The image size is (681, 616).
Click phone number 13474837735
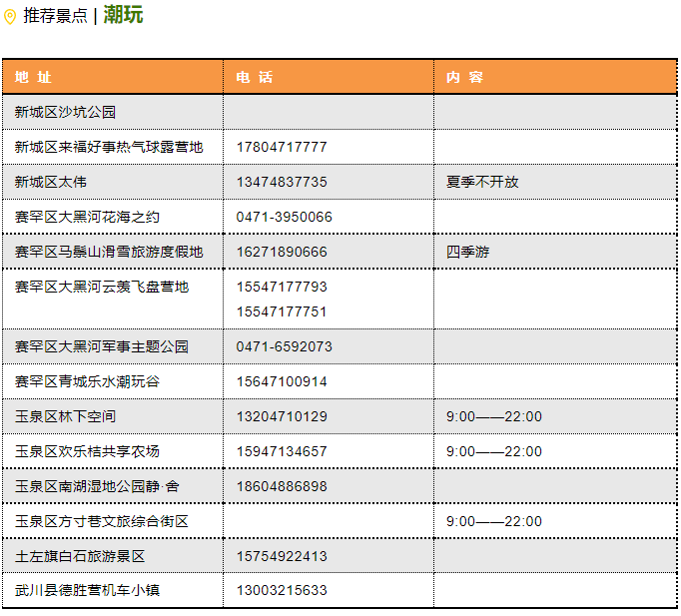282,182
